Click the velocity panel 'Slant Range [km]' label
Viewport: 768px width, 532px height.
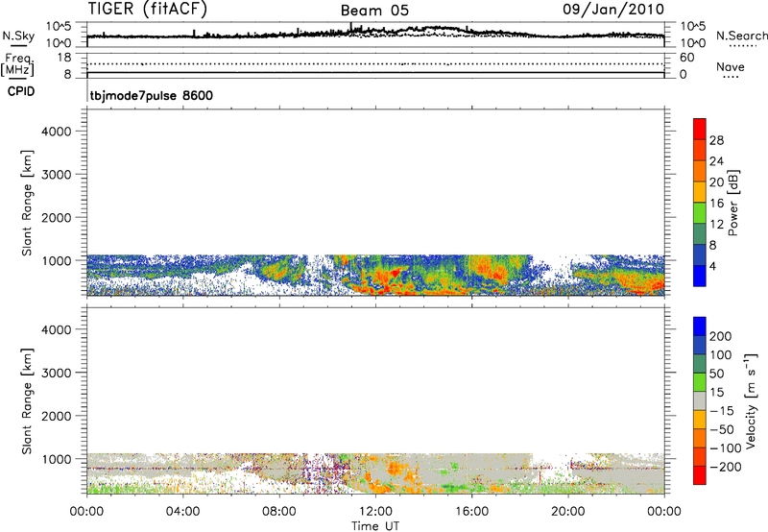[x=27, y=401]
